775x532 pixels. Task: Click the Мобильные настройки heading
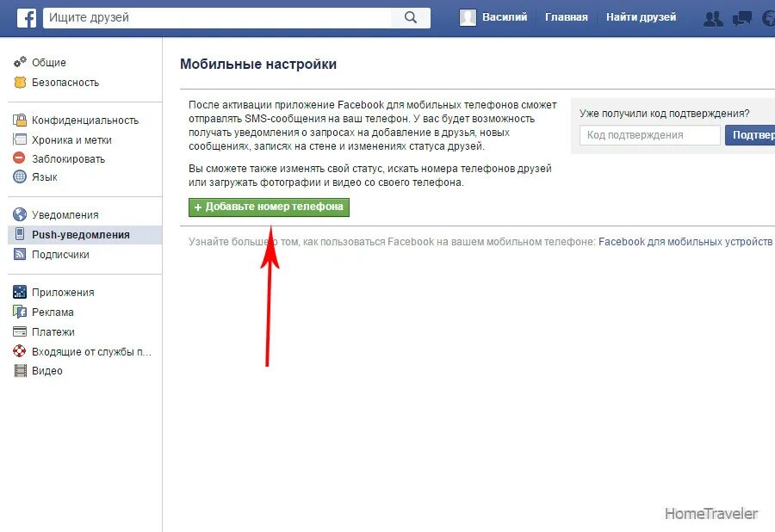(258, 65)
